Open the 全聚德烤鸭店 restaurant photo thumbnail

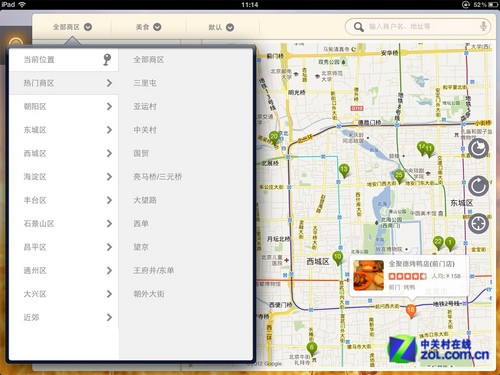click(369, 275)
